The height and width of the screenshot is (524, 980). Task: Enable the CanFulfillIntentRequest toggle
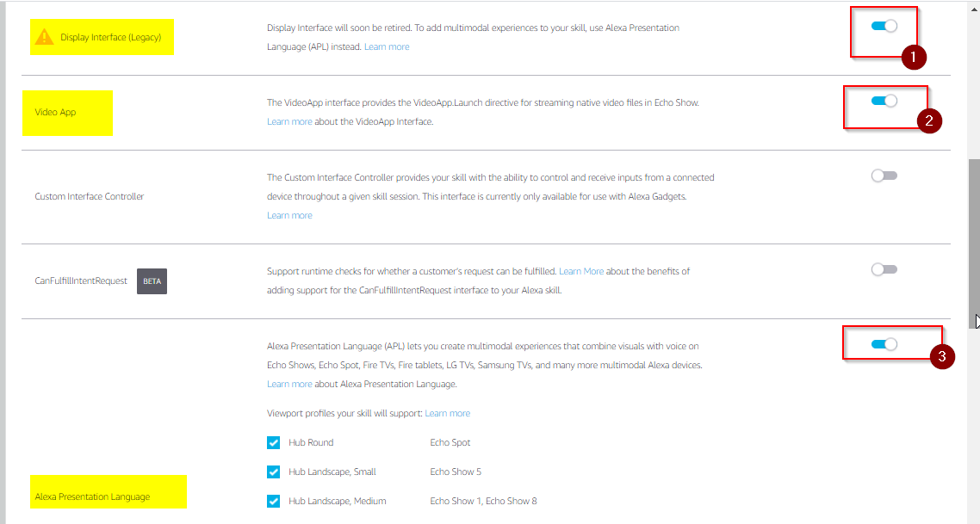coord(884,269)
